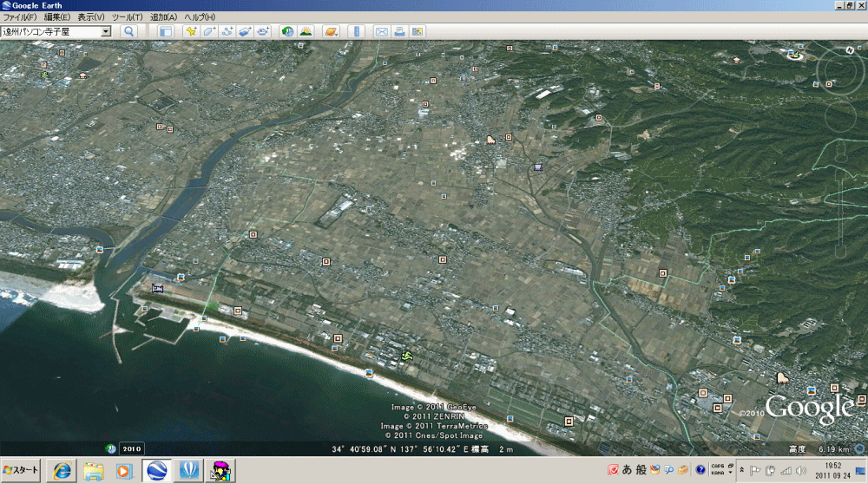The height and width of the screenshot is (484, 868).
Task: Toggle the CAPS indicator in language bar
Action: (x=718, y=467)
